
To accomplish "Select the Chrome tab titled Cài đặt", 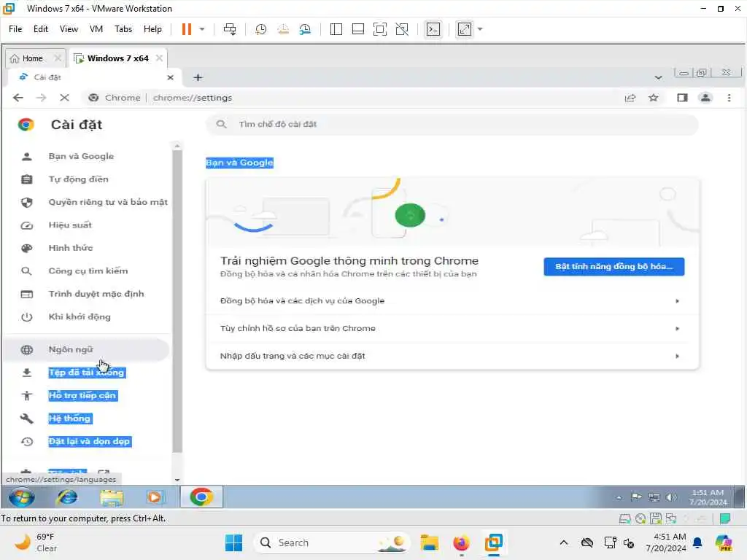I will (x=90, y=77).
